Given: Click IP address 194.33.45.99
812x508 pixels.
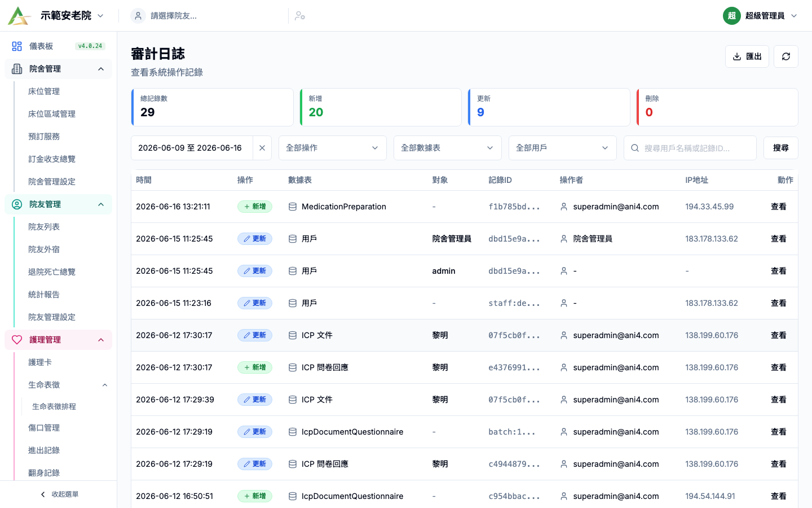Looking at the screenshot, I should [x=709, y=207].
